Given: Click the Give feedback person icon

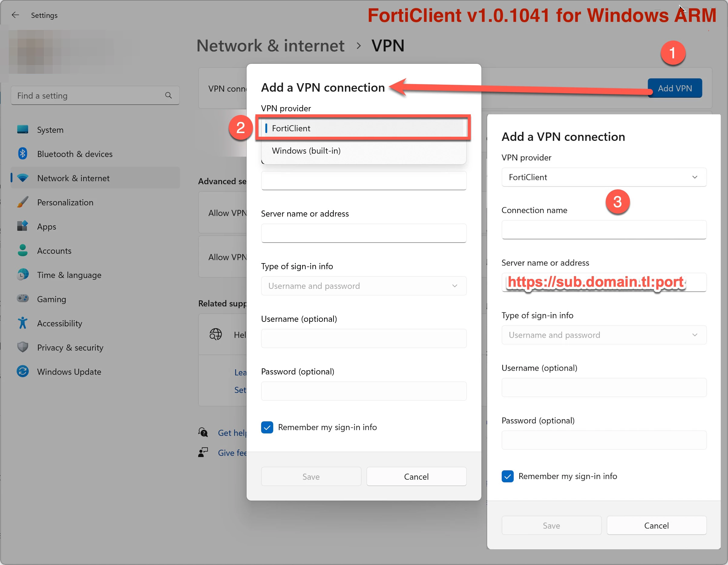Looking at the screenshot, I should [x=203, y=452].
